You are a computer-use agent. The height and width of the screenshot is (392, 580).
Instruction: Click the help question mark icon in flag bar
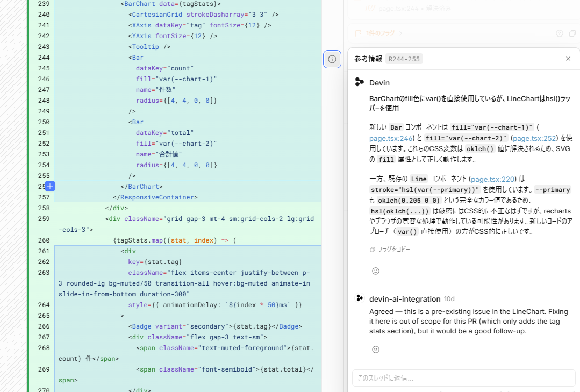coord(559,33)
